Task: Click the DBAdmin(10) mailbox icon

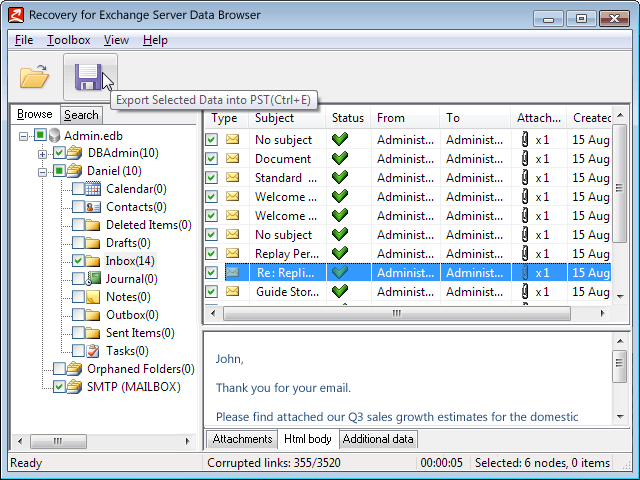Action: (x=74, y=153)
